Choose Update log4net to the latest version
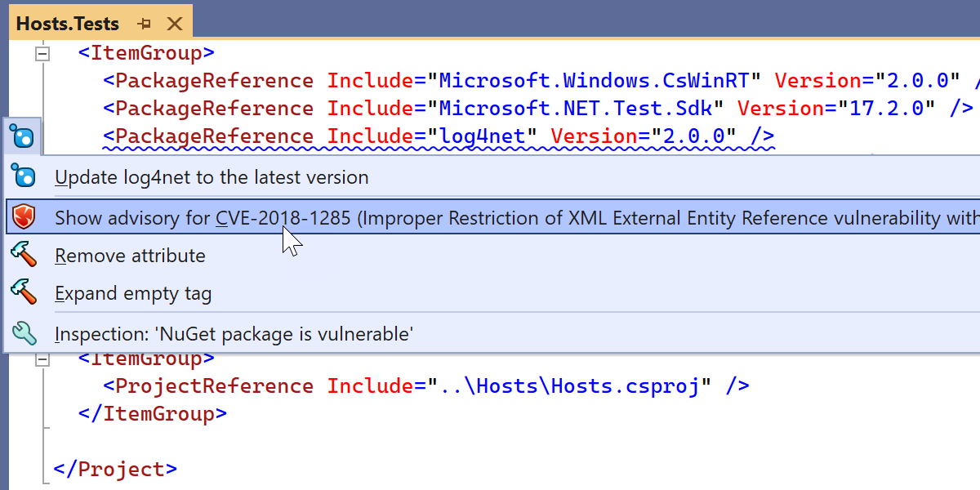This screenshot has height=490, width=980. pos(212,177)
